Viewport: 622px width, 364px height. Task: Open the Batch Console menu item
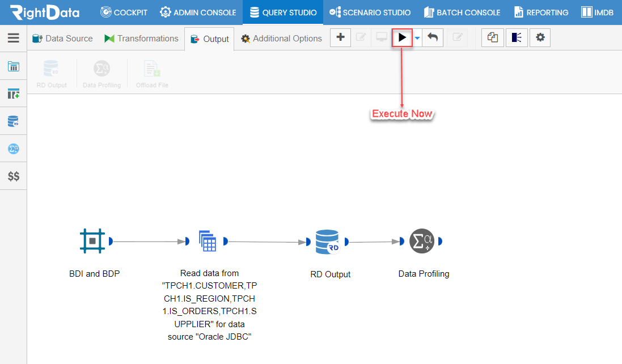(x=462, y=12)
